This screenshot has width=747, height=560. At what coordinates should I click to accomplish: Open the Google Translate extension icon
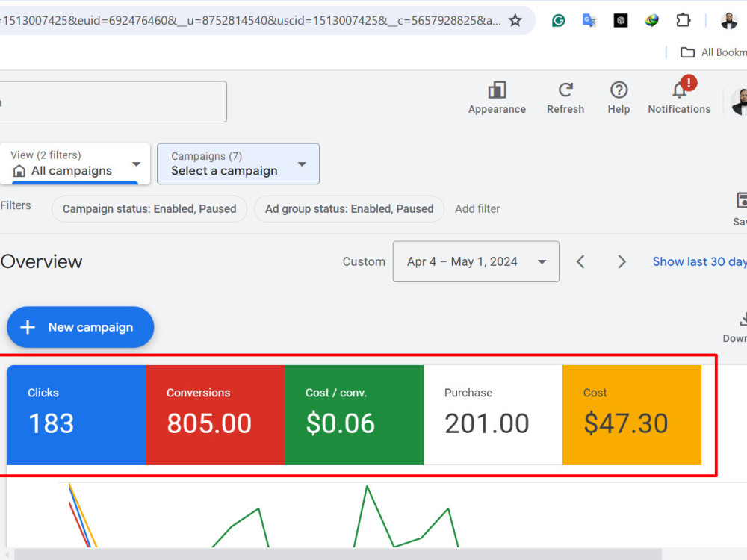589,20
